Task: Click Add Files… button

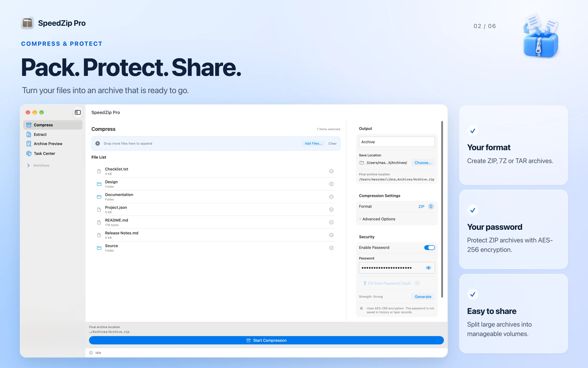Action: pyautogui.click(x=313, y=143)
